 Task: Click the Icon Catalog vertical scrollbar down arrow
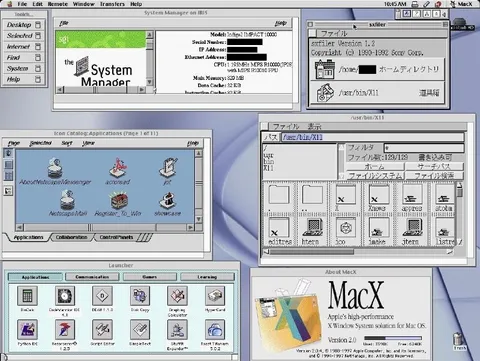point(198,219)
